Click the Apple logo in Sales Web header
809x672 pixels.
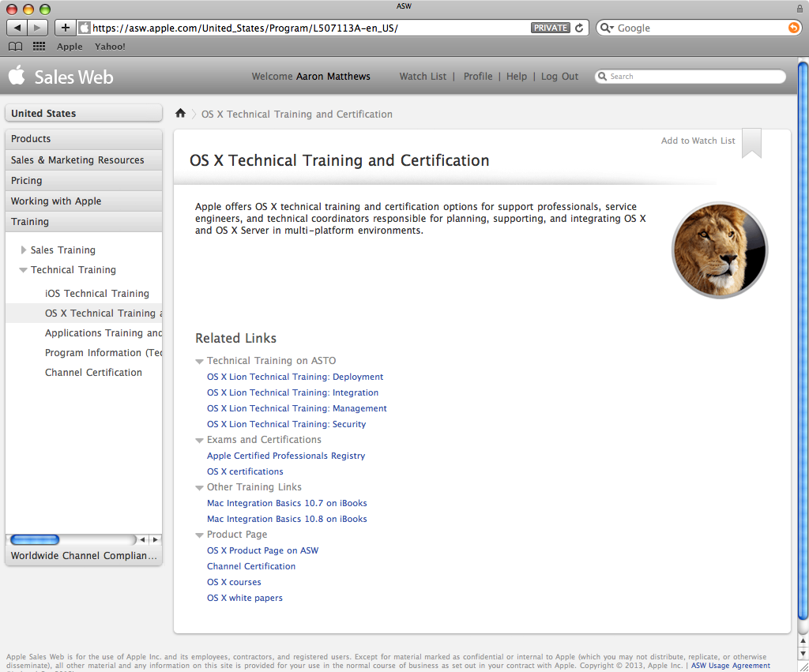(17, 75)
